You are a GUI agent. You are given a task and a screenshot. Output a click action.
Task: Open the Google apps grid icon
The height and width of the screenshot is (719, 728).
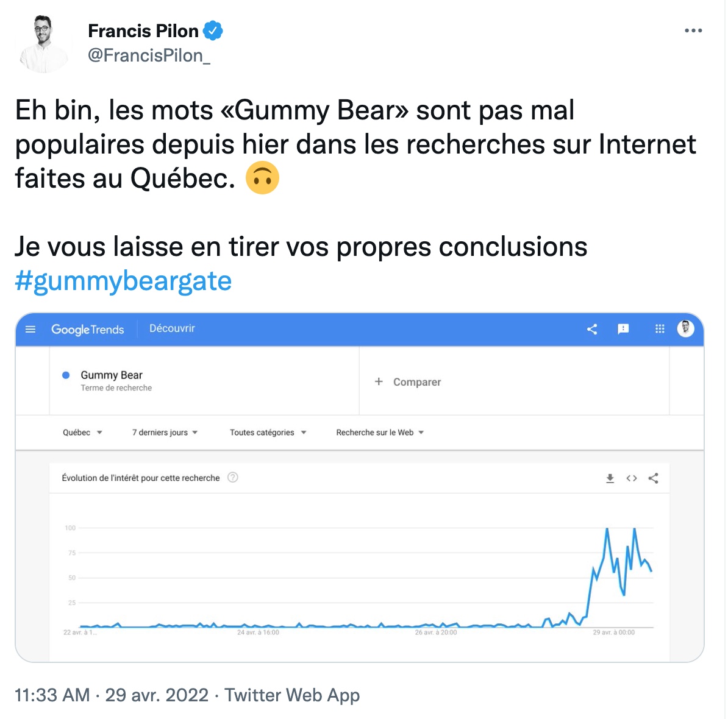tap(660, 329)
